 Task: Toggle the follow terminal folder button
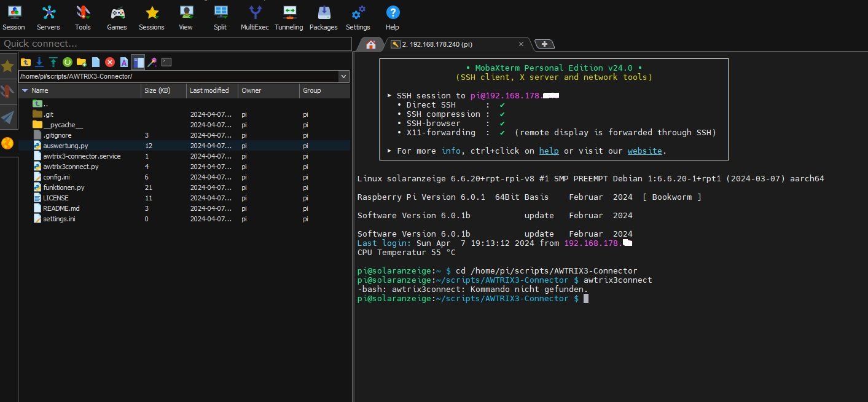[x=138, y=62]
